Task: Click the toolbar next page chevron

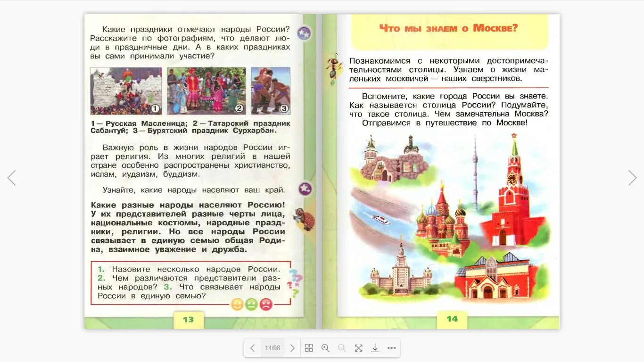Action: point(292,348)
